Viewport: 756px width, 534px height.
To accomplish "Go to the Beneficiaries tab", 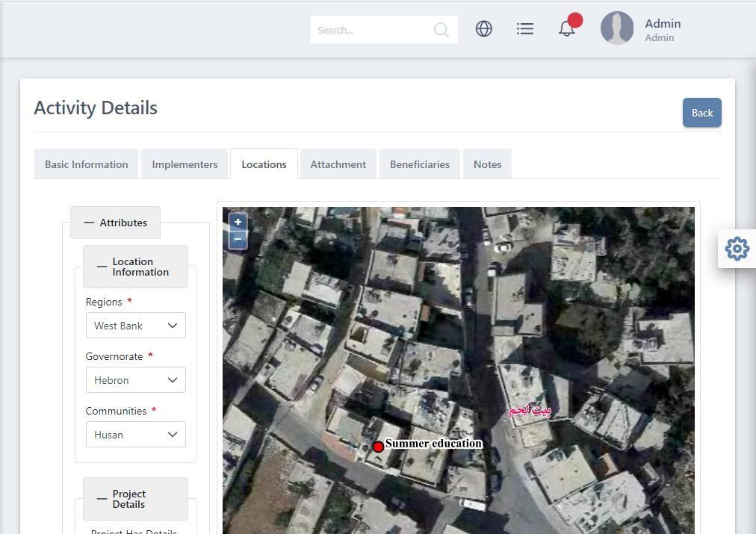I will [420, 164].
